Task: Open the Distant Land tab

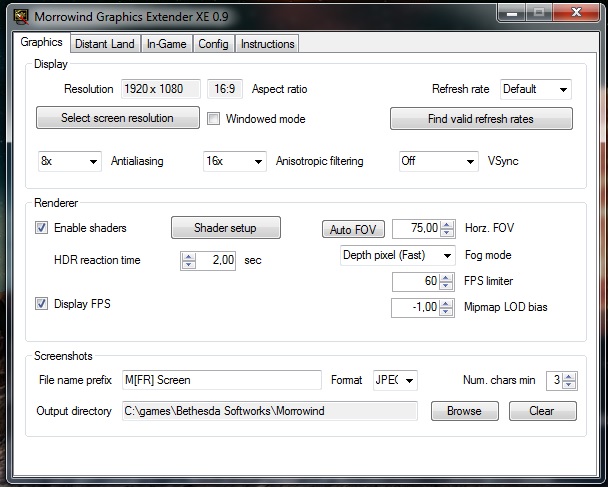Action: (105, 44)
